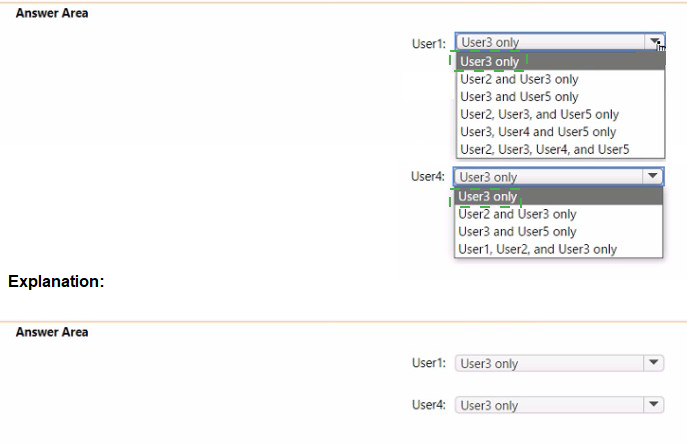Choose "User2 and User3 only" in User4 list
Screen dimensions: 687x444
(x=559, y=214)
